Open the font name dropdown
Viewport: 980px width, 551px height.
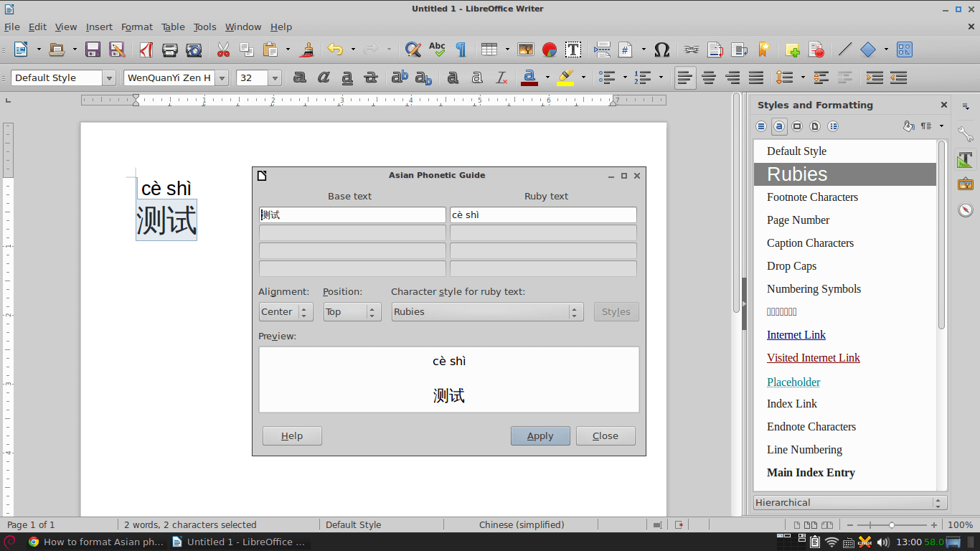[x=222, y=78]
